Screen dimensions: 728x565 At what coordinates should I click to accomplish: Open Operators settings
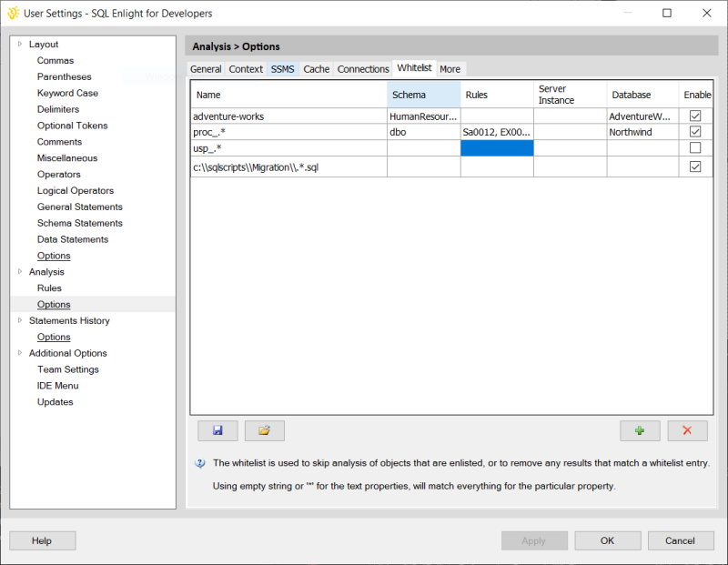point(59,174)
